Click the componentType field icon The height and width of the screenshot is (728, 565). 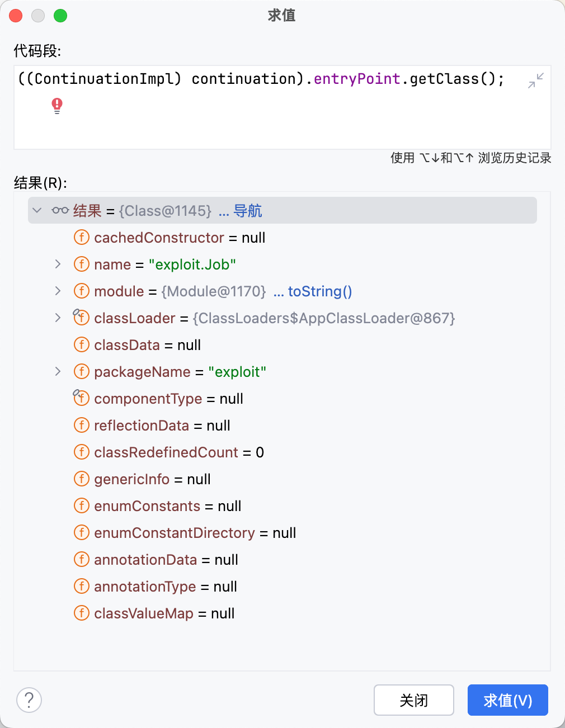coord(82,398)
